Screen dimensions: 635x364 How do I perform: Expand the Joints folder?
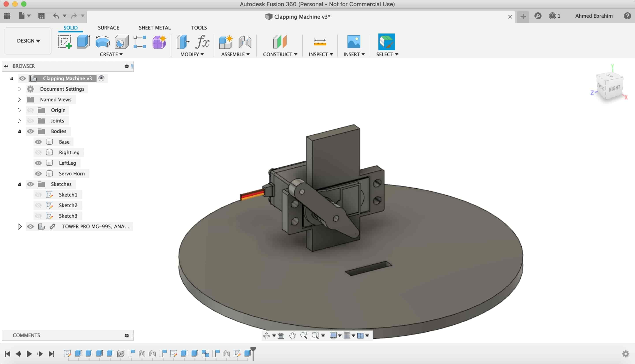(x=19, y=121)
